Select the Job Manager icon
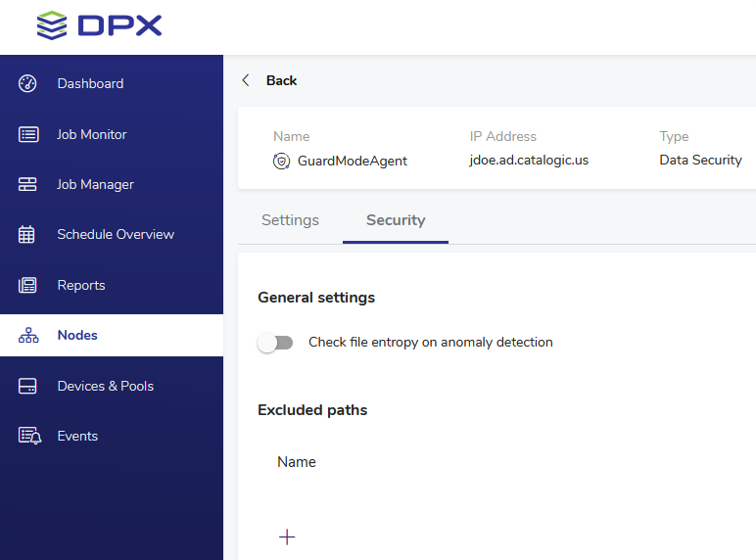Viewport: 756px width, 560px height. pos(27,184)
